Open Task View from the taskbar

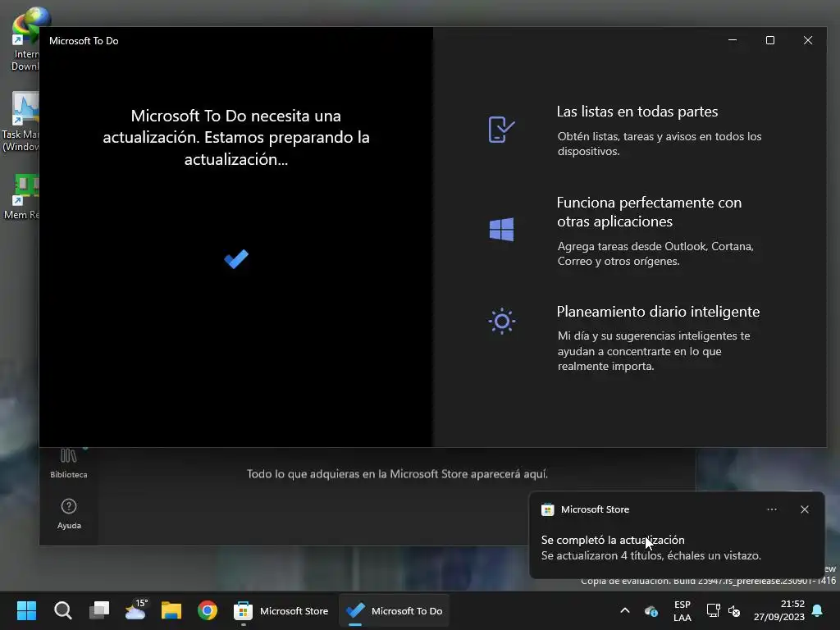click(99, 610)
